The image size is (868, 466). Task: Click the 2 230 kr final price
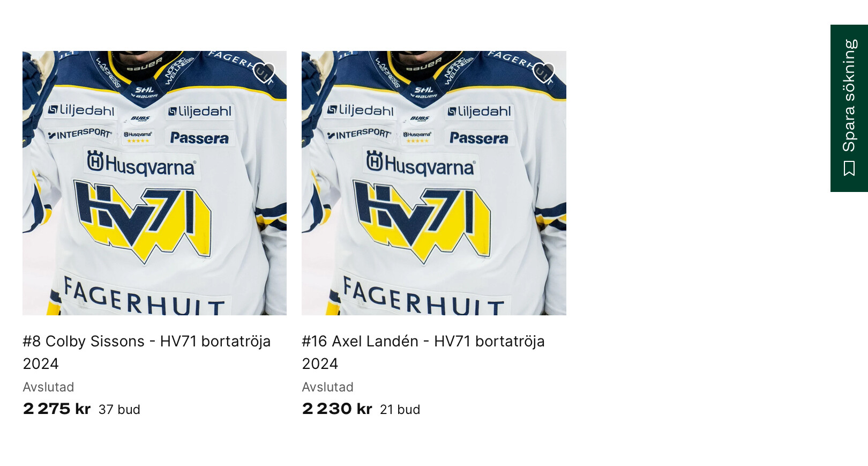pos(337,409)
